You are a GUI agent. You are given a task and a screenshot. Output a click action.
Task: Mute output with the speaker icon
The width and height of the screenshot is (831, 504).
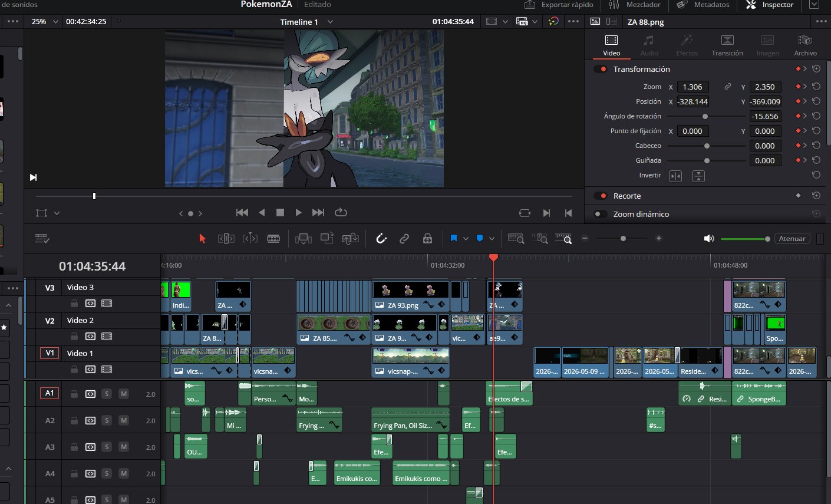pos(709,238)
